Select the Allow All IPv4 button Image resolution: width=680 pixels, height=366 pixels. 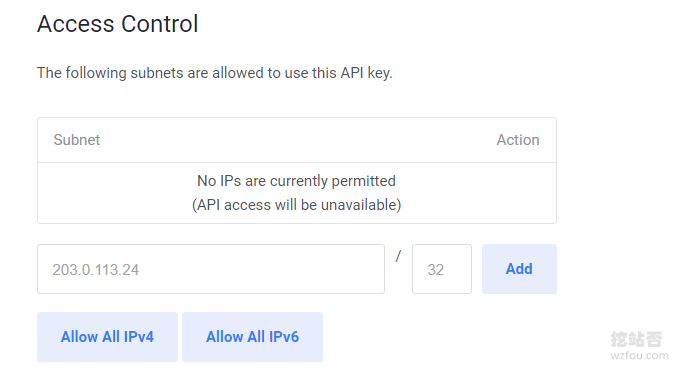[x=107, y=337]
